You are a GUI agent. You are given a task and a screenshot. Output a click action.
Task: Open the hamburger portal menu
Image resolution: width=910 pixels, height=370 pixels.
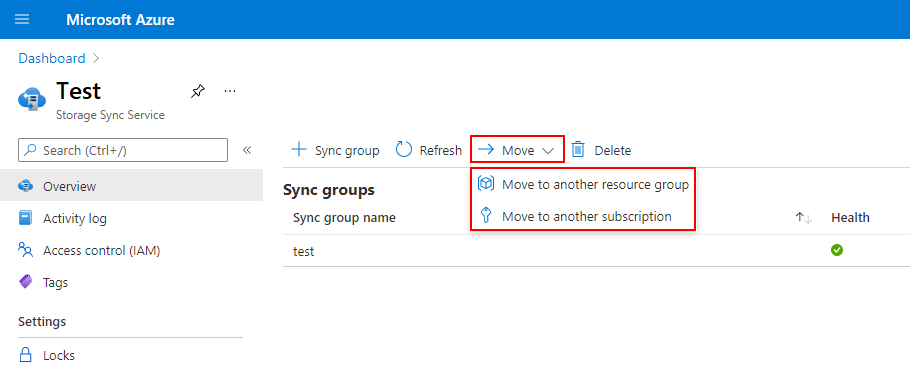(22, 19)
